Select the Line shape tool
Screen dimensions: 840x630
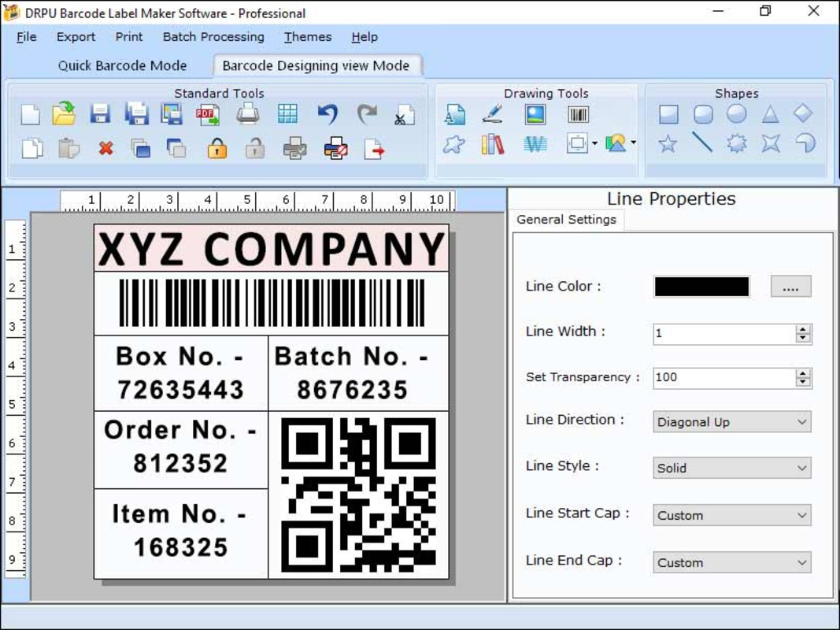tap(702, 143)
